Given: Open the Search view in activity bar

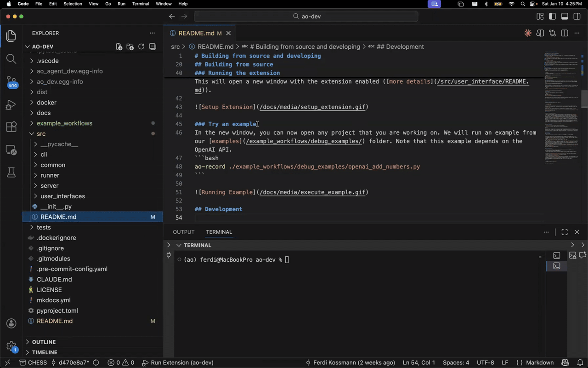Looking at the screenshot, I should click(11, 59).
